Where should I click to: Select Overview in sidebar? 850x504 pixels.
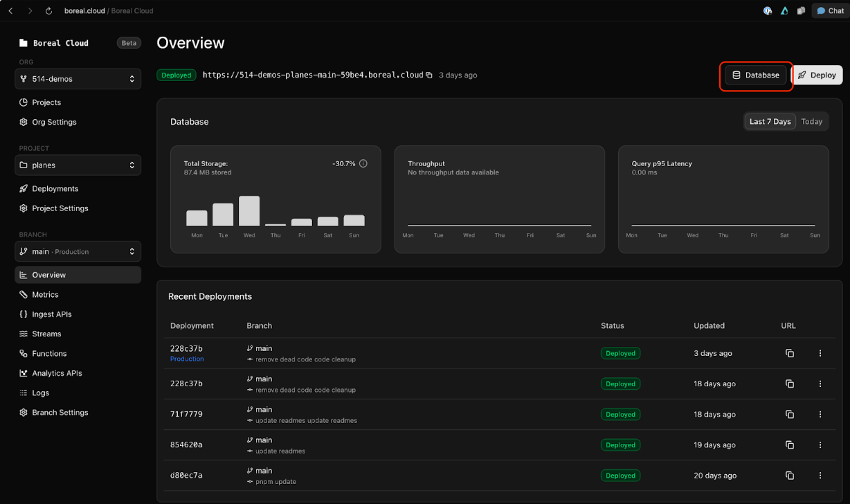pos(78,275)
